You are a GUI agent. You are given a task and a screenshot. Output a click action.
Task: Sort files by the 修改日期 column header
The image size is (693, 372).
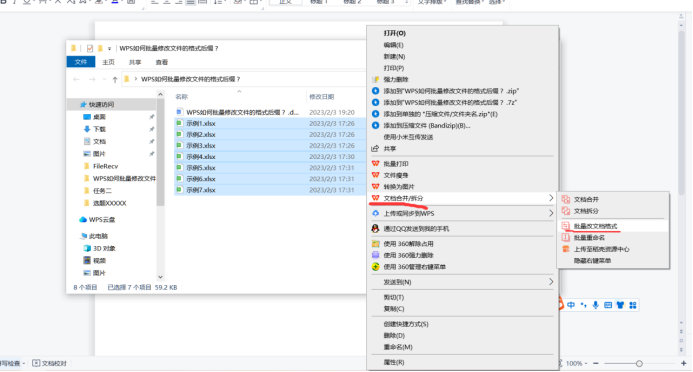click(x=322, y=97)
